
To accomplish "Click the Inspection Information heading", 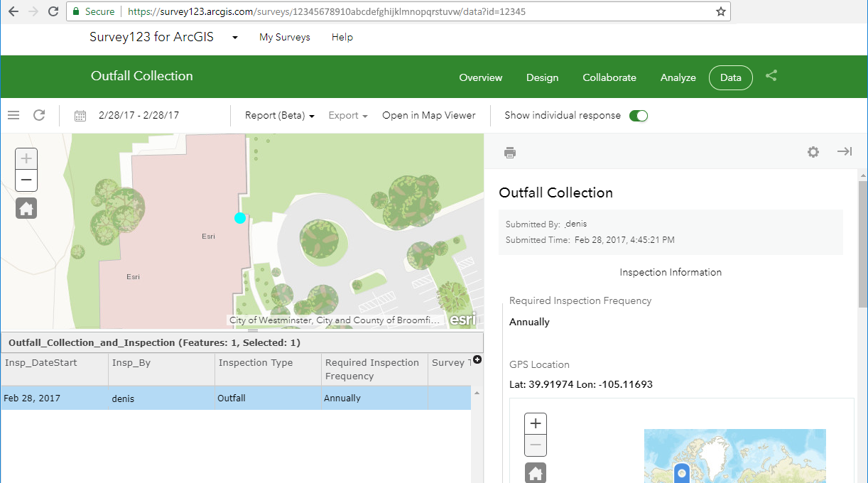I will (x=671, y=272).
